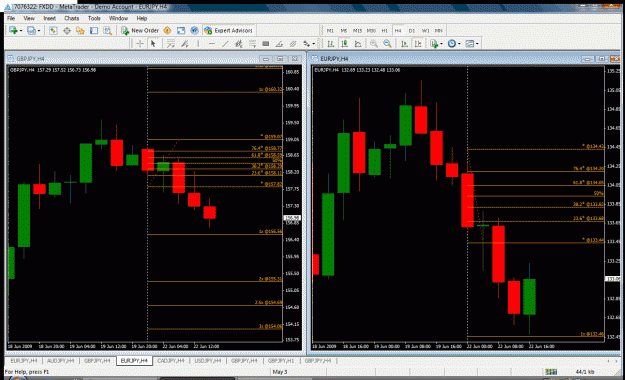This screenshot has height=380, width=625.
Task: Show the Data Window via its toolbar icon
Action: [67, 30]
